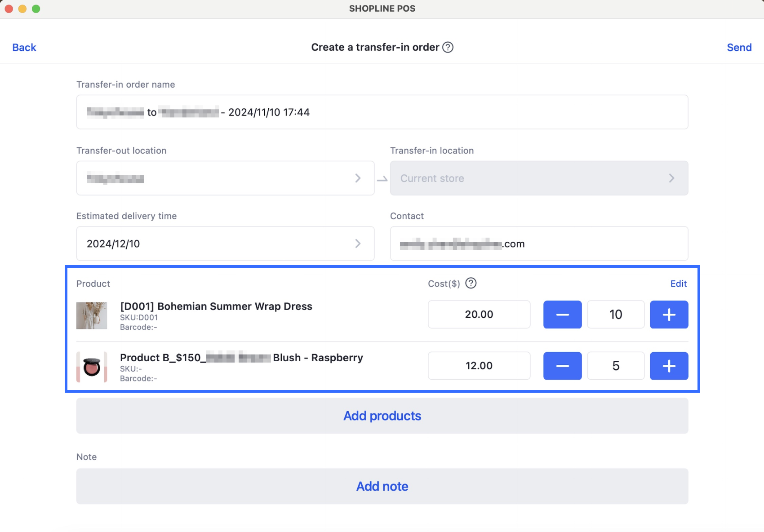Click Edit in the product list header
This screenshot has height=532, width=764.
(678, 284)
